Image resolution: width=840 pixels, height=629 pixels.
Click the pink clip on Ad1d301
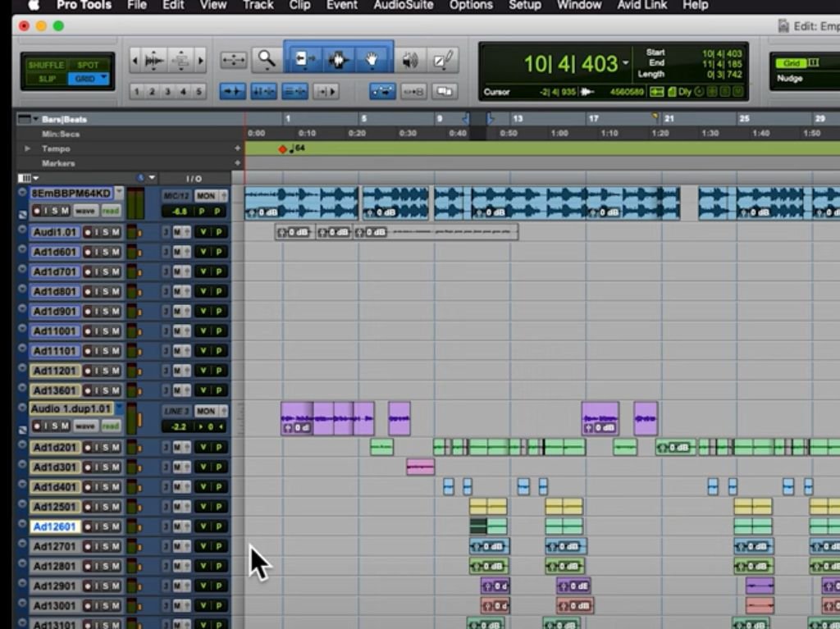point(421,467)
